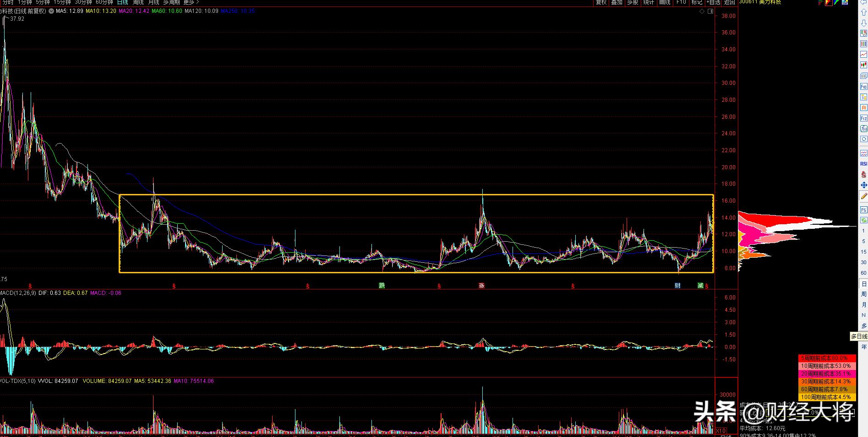Click the f(x) formula sidebar icon
The image size is (868, 437).
[863, 129]
